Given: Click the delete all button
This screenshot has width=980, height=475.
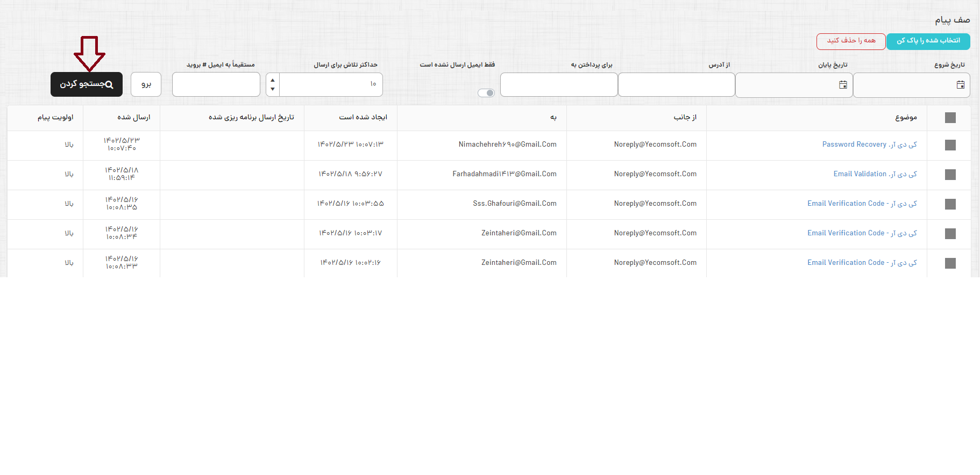Looking at the screenshot, I should tap(851, 41).
